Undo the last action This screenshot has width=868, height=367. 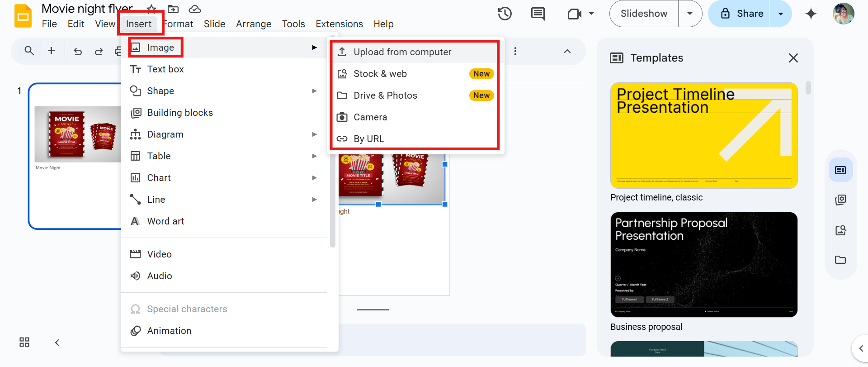tap(78, 51)
